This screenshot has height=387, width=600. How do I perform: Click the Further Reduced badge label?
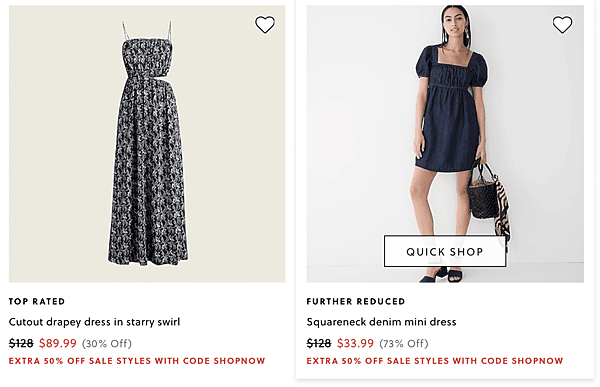[355, 302]
